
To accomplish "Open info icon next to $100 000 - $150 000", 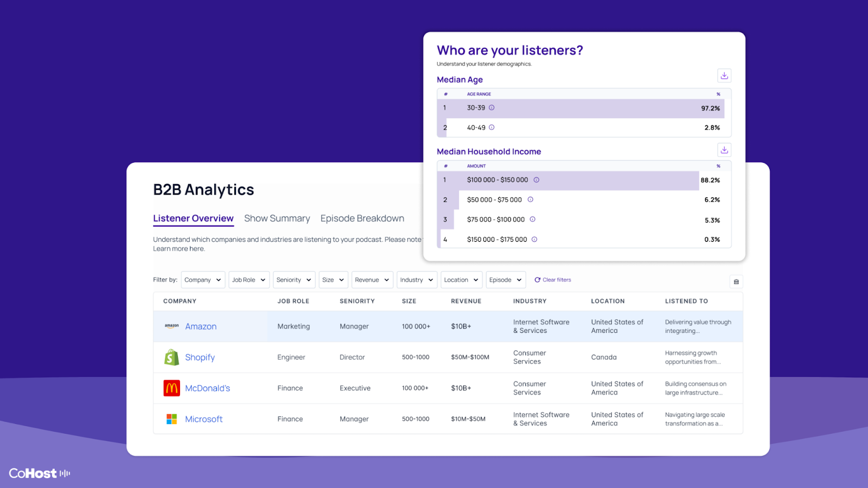I will pos(537,180).
